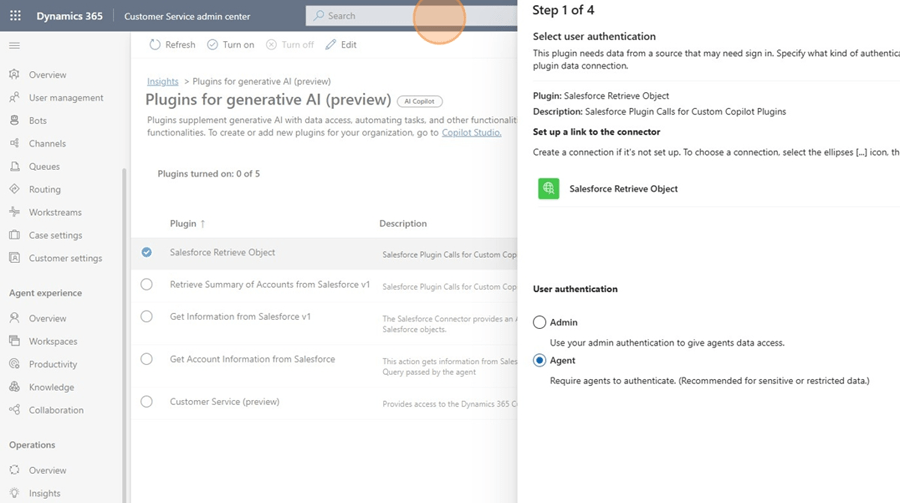
Task: Open Workstreams from the left navigation
Action: 55,213
